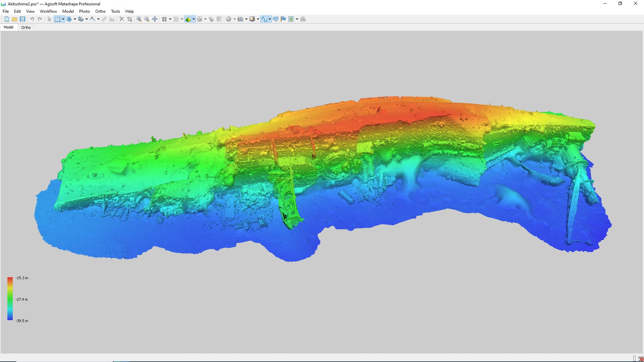The height and width of the screenshot is (362, 644).
Task: Expand Rectangle Selection dropdown arrow
Action: coord(63,19)
